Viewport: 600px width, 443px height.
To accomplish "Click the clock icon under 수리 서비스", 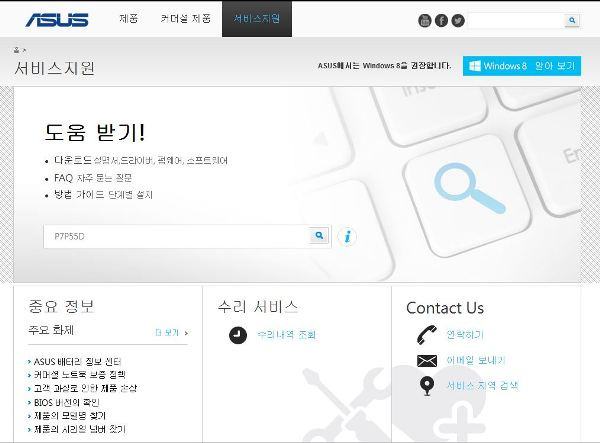I will click(238, 335).
